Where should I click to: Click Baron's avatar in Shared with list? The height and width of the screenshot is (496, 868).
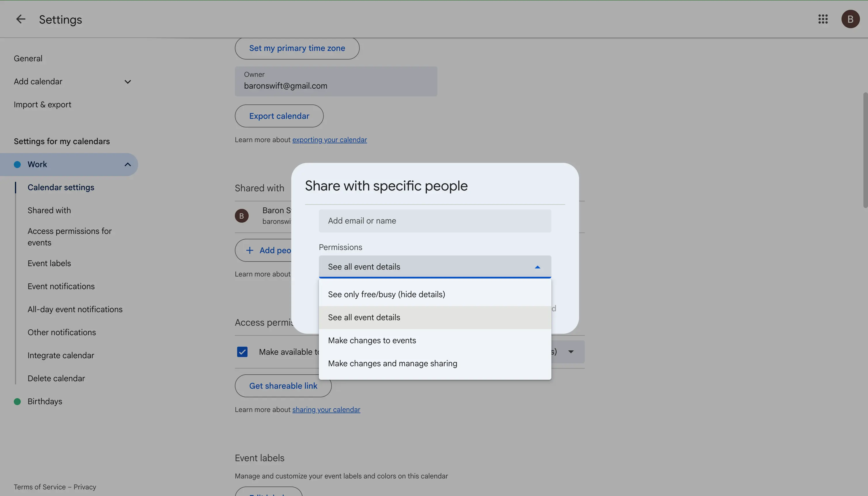tap(241, 216)
